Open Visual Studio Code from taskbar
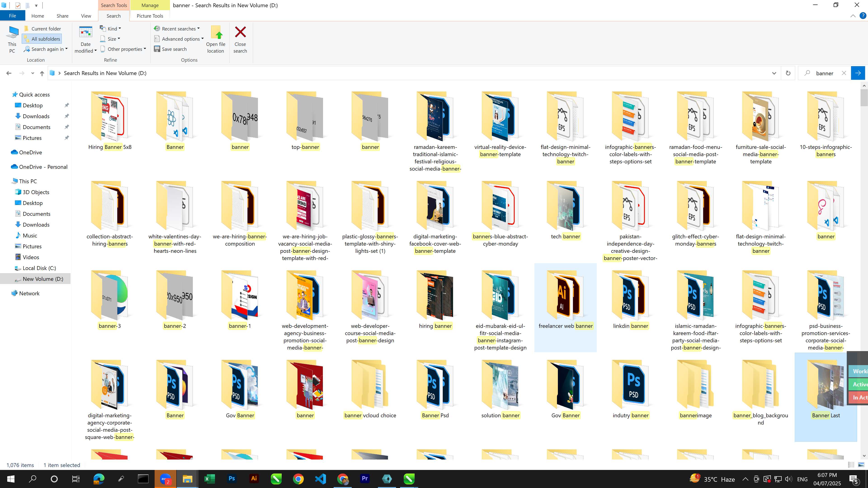868x488 pixels. coord(320,479)
